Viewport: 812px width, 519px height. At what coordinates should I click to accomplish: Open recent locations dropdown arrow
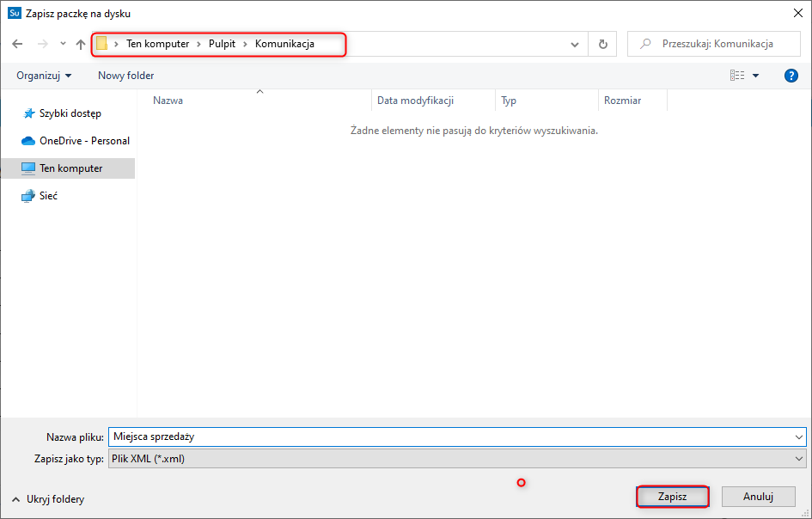(x=63, y=44)
